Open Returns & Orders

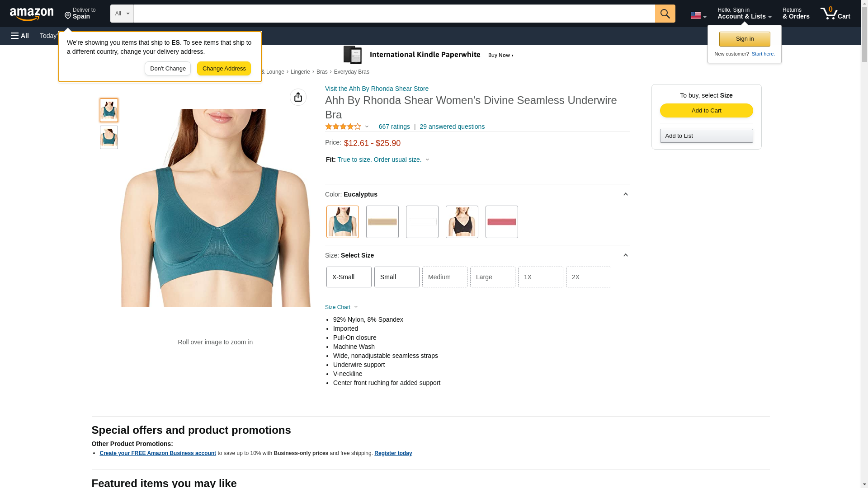point(796,14)
